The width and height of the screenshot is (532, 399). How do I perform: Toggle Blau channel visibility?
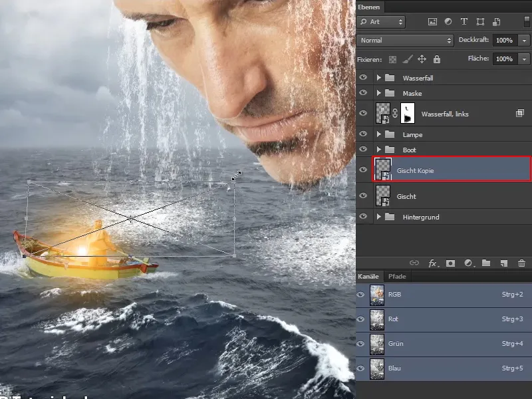[360, 368]
